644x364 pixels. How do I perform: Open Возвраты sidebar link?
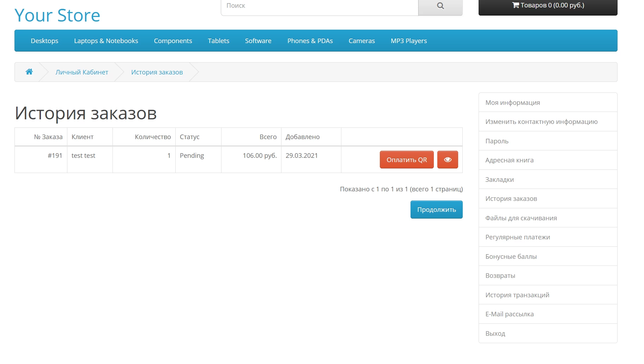click(548, 276)
